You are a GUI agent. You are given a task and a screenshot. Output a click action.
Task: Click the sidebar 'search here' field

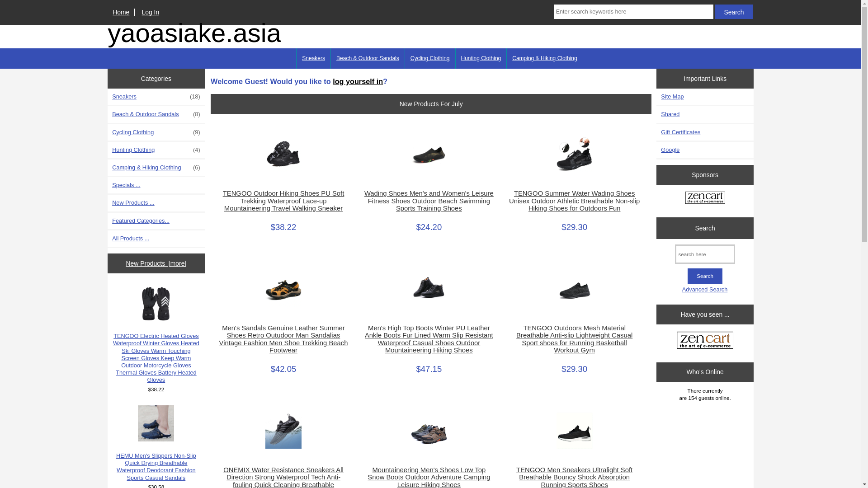point(705,254)
